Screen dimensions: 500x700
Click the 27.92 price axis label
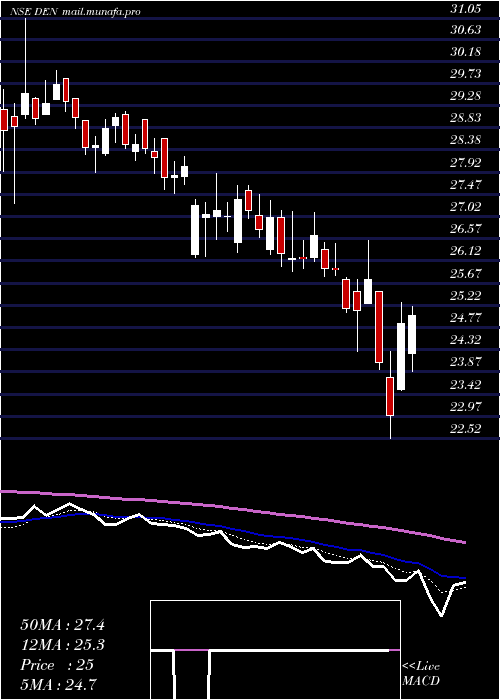tap(465, 162)
